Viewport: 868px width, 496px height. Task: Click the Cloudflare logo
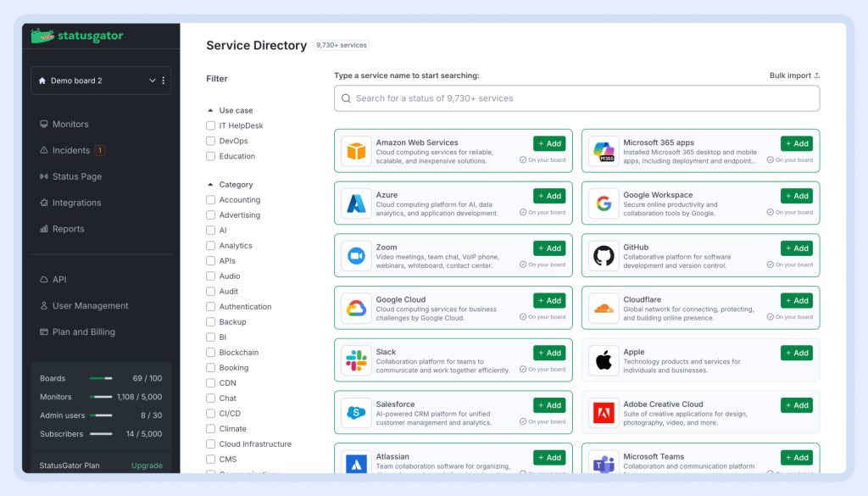pos(604,308)
